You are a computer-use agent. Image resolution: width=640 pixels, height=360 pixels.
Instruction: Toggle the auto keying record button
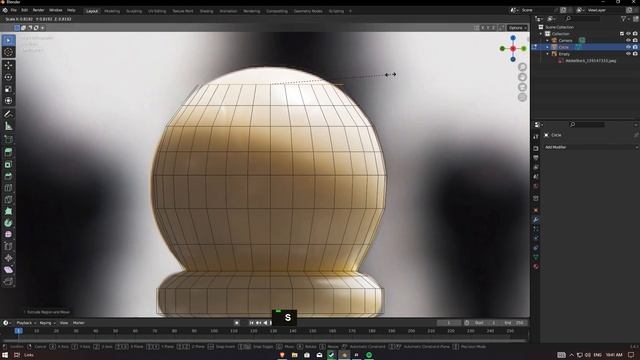coord(236,323)
